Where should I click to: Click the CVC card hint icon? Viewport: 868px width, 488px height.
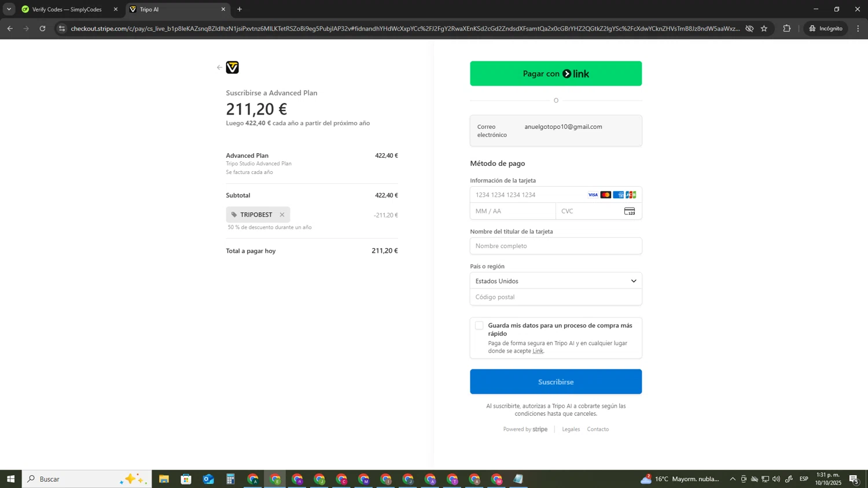tap(630, 211)
